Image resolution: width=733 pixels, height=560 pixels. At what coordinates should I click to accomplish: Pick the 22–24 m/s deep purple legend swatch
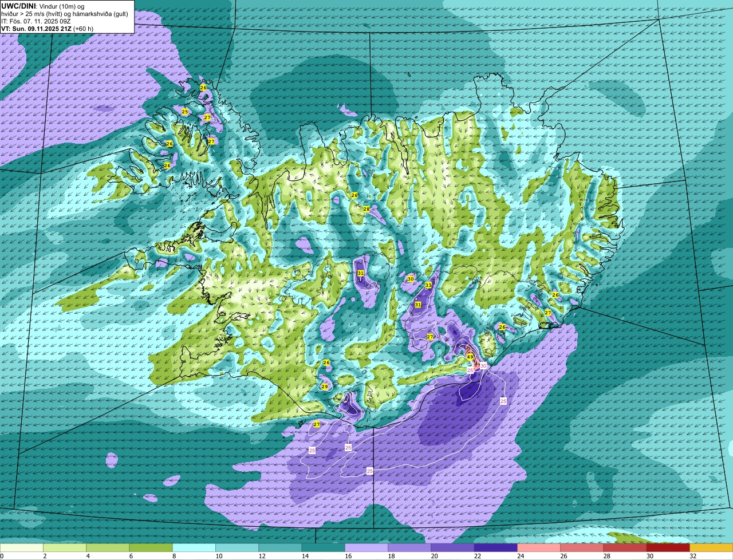pyautogui.click(x=496, y=548)
